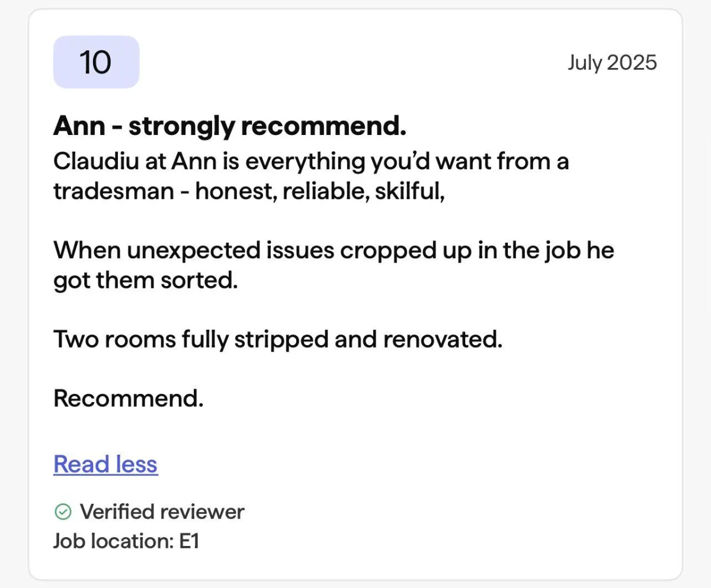Click the year 2025 in the date

click(632, 62)
